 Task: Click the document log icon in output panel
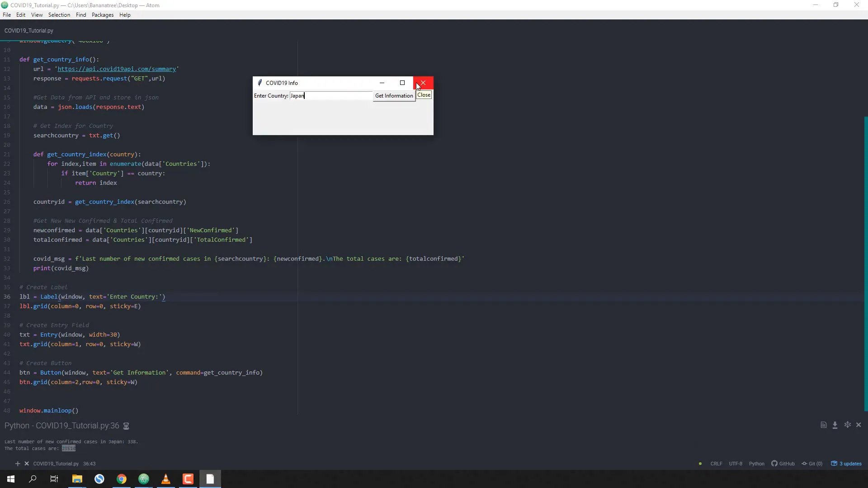click(823, 425)
